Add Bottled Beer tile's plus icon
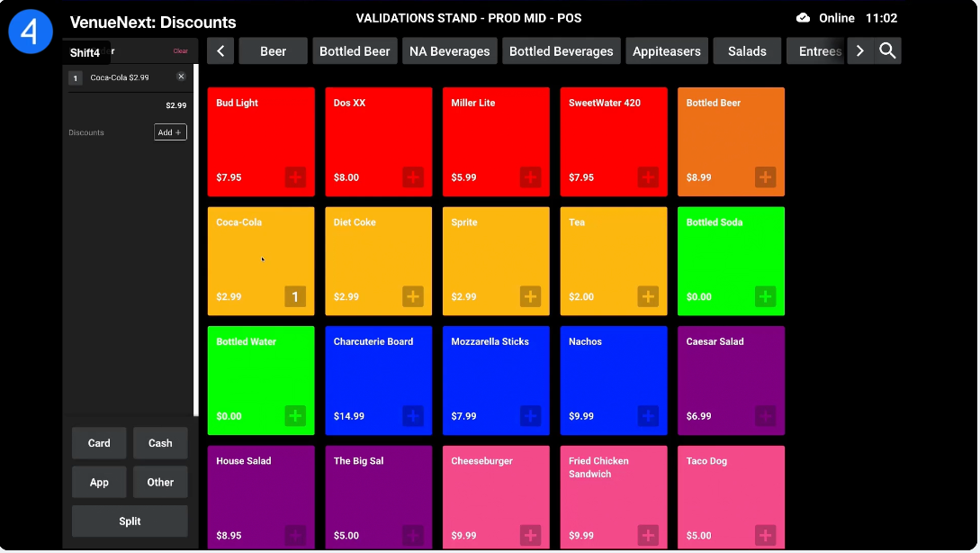 (765, 177)
